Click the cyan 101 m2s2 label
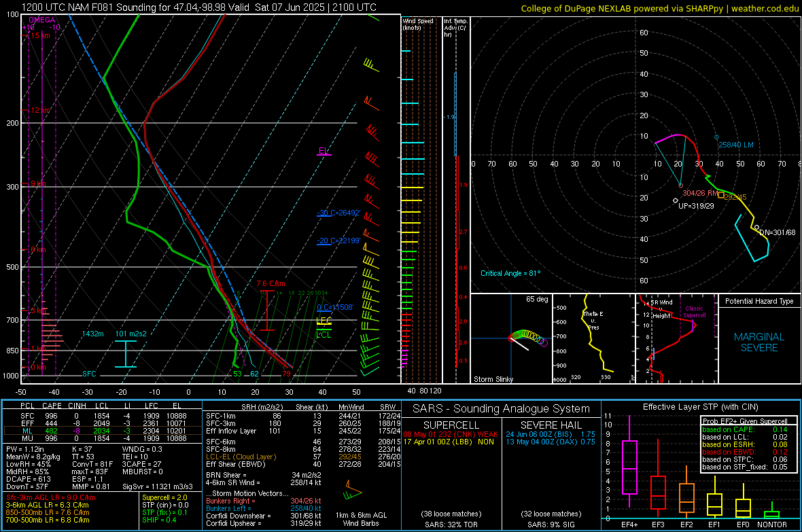 tap(131, 334)
